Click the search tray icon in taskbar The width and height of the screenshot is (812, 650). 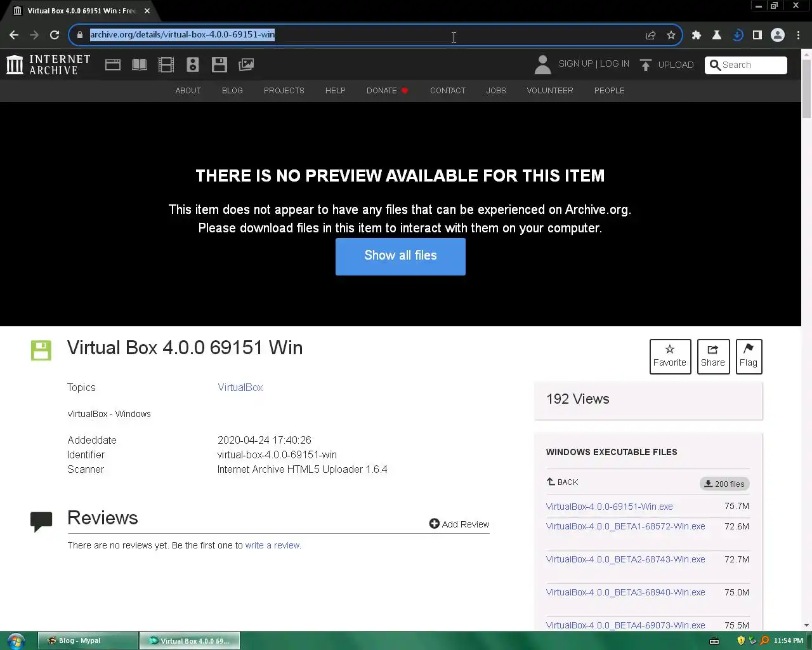(764, 640)
